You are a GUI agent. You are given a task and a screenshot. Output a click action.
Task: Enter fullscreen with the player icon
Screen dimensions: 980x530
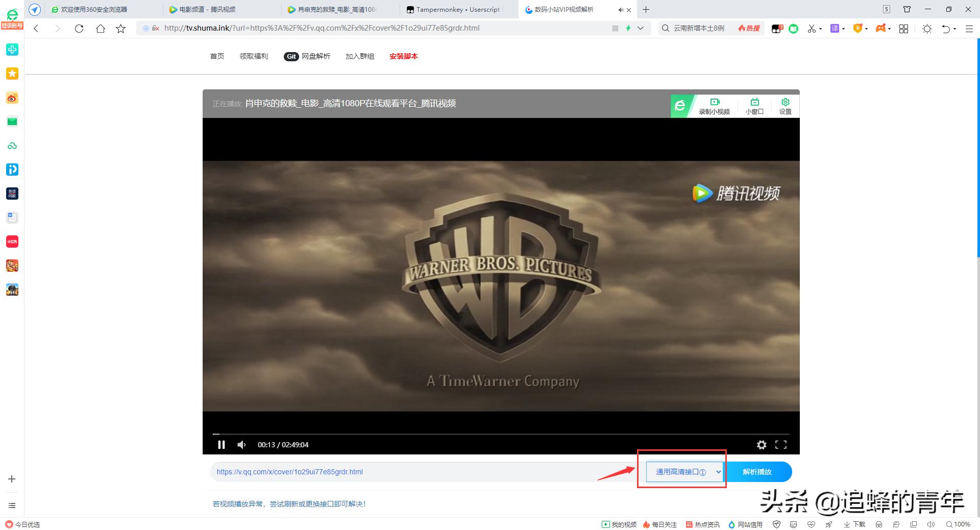point(781,445)
